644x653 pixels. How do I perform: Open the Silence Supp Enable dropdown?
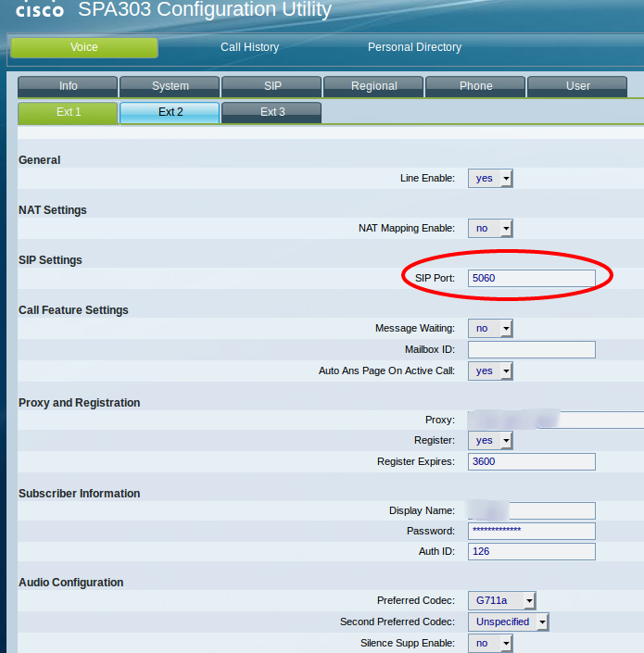[x=490, y=643]
